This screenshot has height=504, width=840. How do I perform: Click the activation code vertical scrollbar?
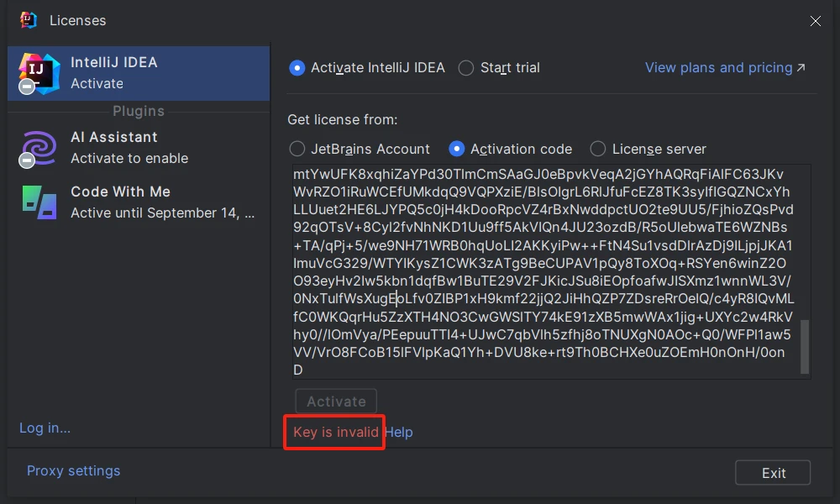point(805,346)
